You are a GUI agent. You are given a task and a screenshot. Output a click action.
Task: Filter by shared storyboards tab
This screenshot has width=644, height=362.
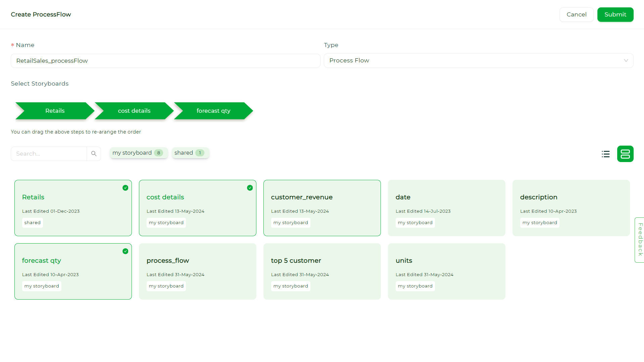(x=190, y=153)
